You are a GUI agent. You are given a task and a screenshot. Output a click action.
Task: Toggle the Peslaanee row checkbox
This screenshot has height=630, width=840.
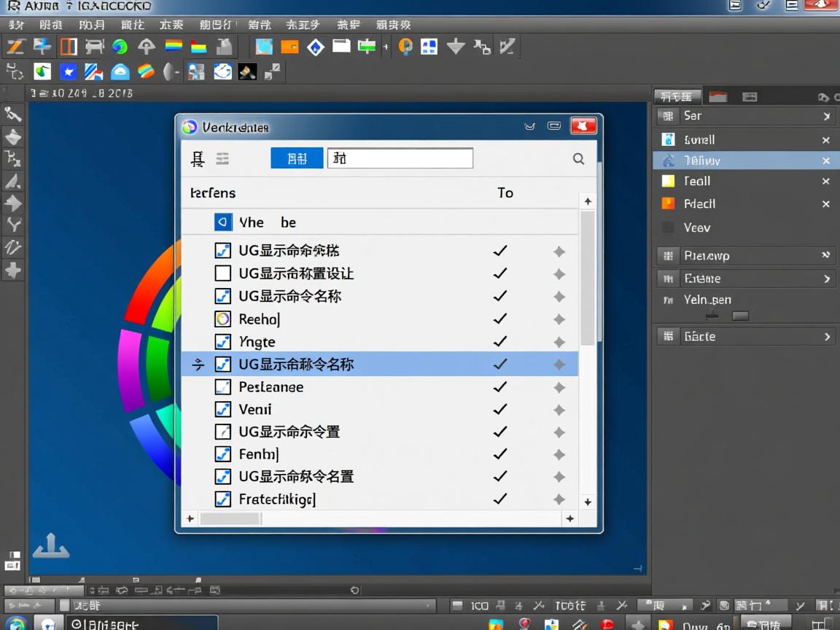[x=223, y=387]
